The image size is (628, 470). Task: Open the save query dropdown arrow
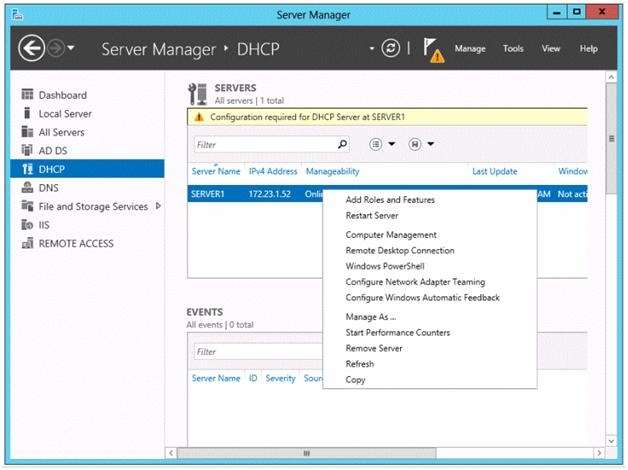(431, 144)
